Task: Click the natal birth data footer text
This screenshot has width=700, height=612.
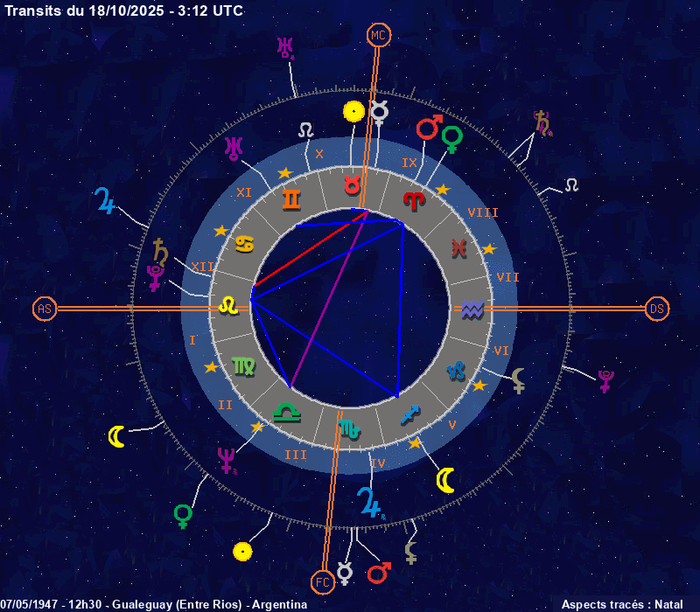Action: pyautogui.click(x=153, y=604)
